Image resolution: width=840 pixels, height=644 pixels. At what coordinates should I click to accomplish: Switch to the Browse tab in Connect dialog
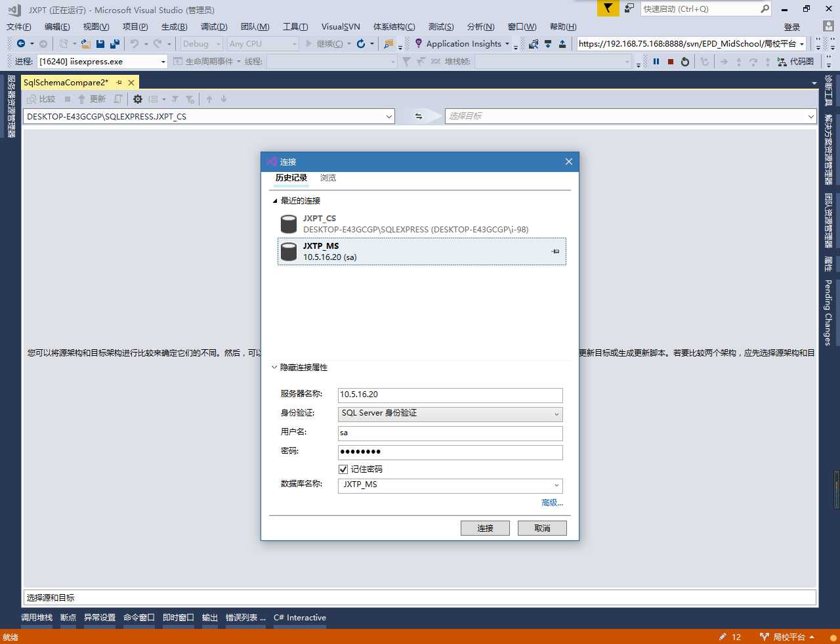point(328,178)
